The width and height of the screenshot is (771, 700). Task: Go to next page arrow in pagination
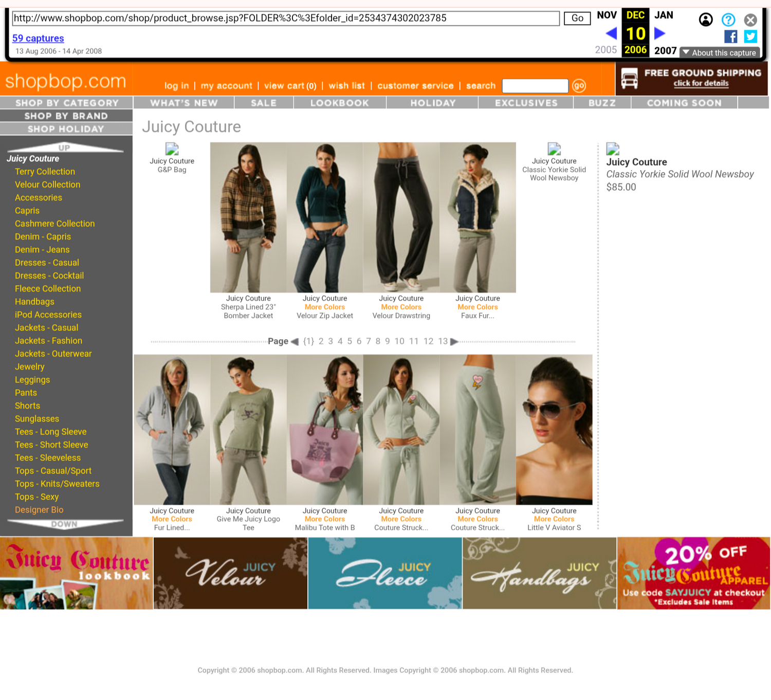click(454, 342)
